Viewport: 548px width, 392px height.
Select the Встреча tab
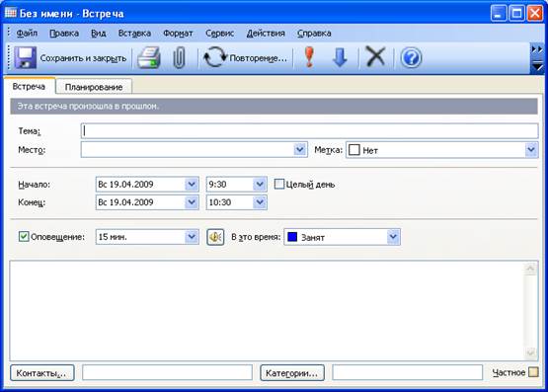[x=29, y=86]
